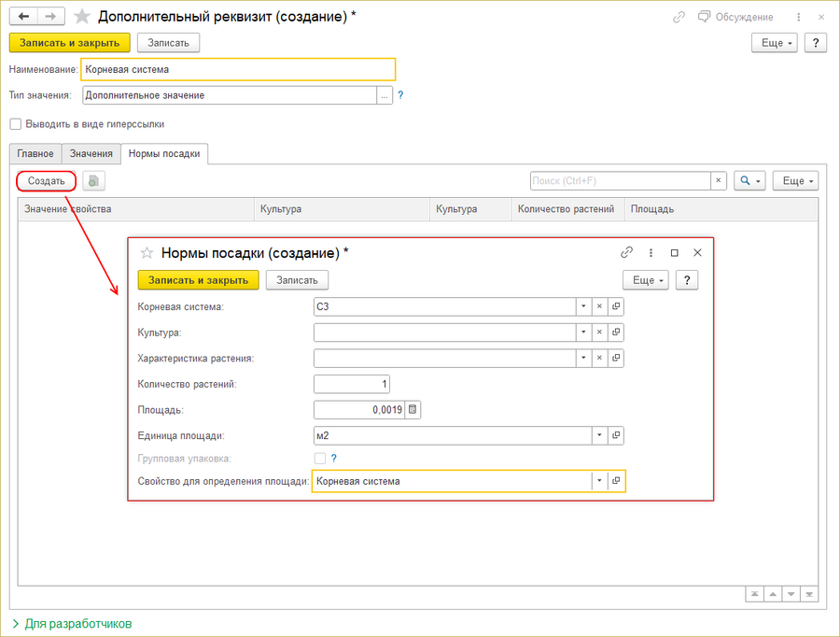Image resolution: width=840 pixels, height=637 pixels.
Task: Clear the Культура field with its X button
Action: [x=599, y=333]
